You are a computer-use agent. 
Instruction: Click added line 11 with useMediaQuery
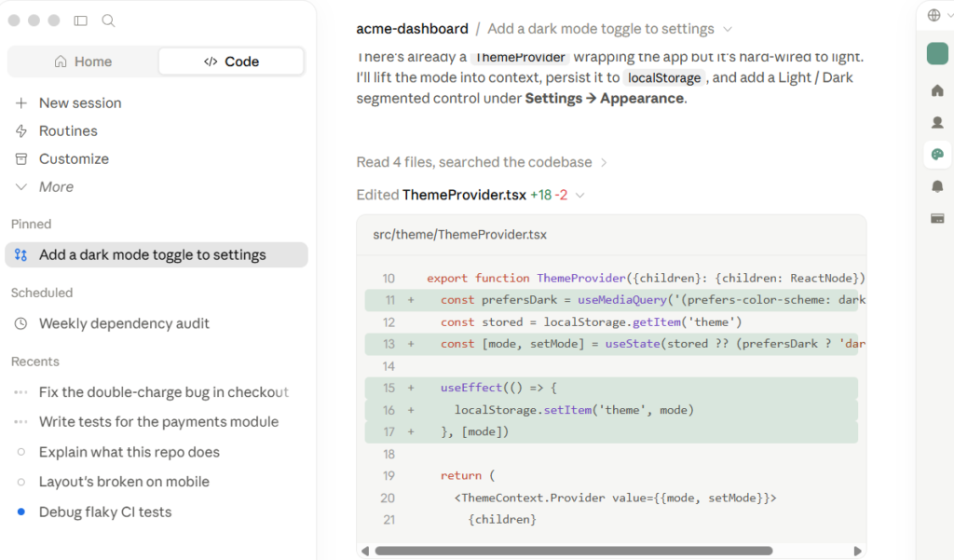click(x=611, y=300)
